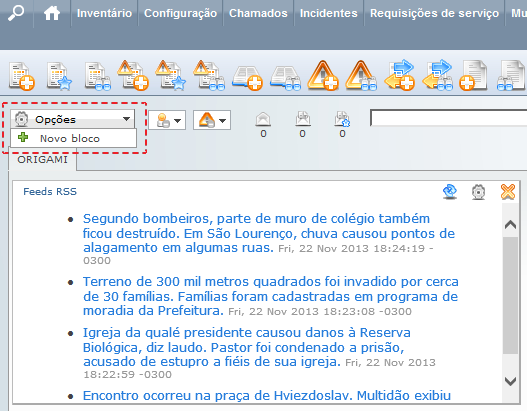The width and height of the screenshot is (527, 411).
Task: Click the plain form document with binoculars icon
Action: tap(98, 76)
